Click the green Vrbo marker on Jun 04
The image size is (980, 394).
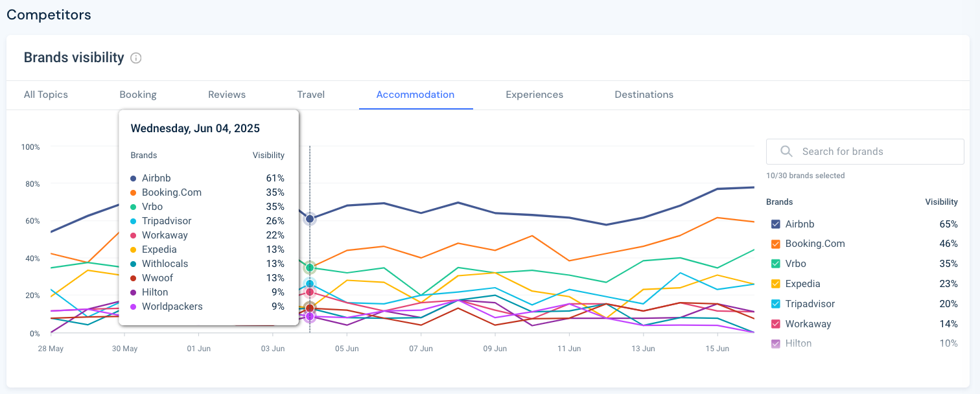310,268
